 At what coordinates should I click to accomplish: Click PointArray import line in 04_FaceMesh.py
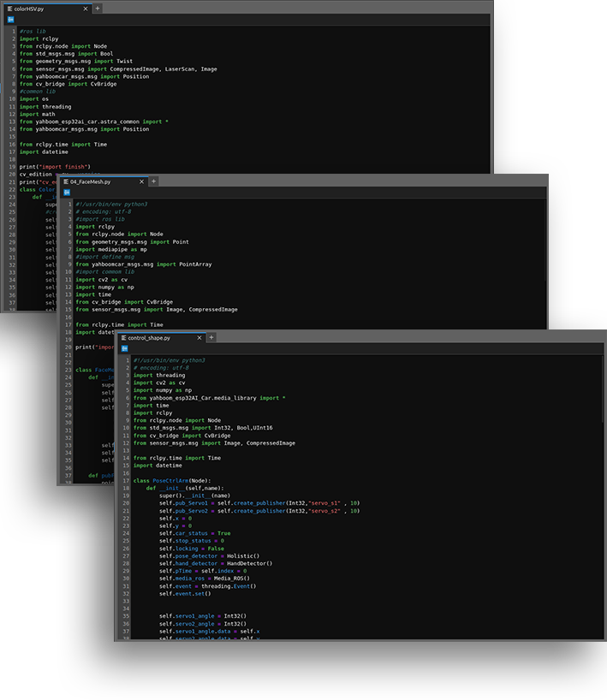144,264
